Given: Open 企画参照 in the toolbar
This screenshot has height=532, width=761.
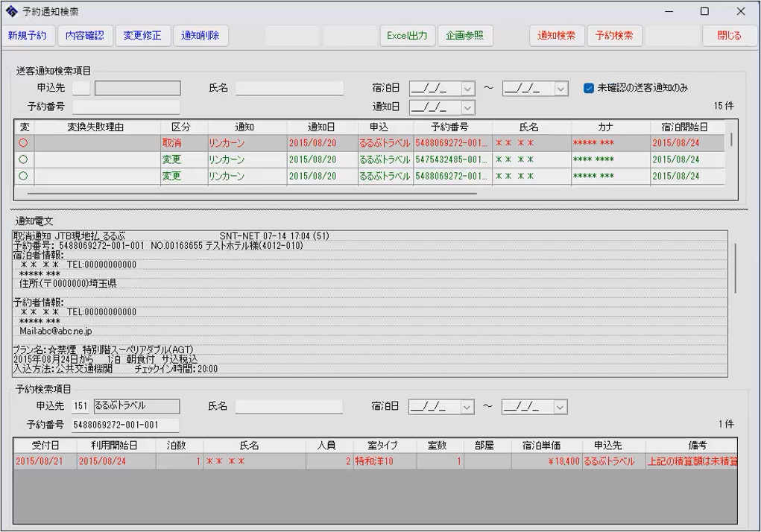Looking at the screenshot, I should (464, 36).
